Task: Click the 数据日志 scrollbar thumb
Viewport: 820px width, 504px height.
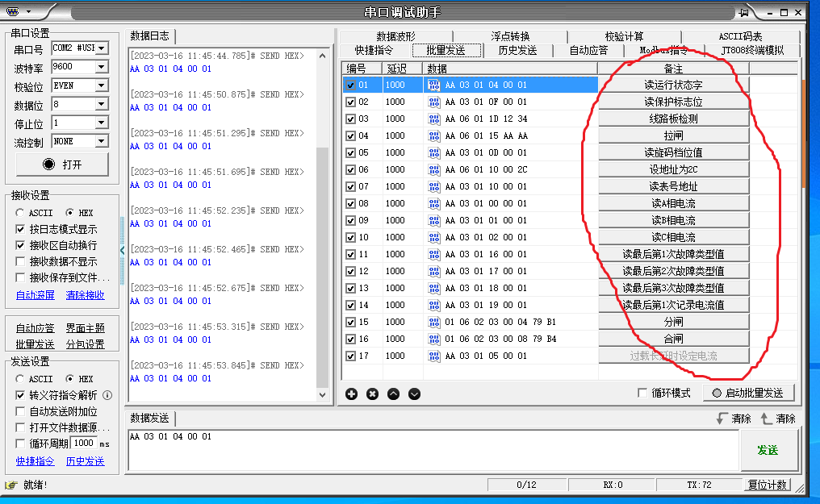Action: coord(323,268)
